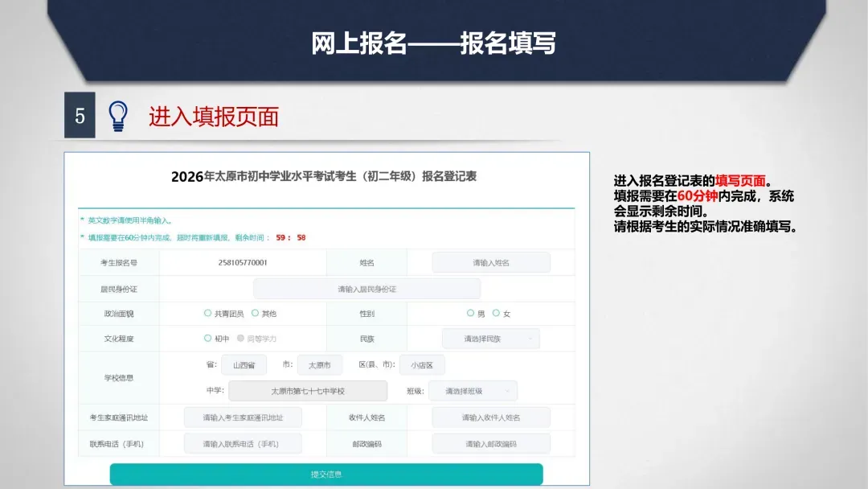Click the 政治面貌 label cell
Screen dimensions: 868x489
click(x=118, y=314)
